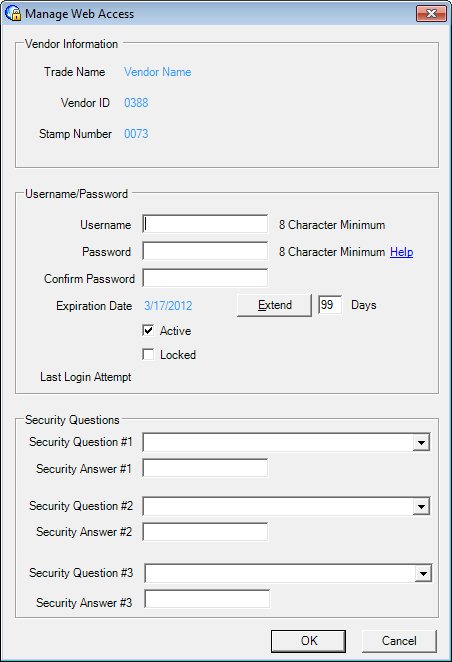Open the password Help link
This screenshot has height=662, width=452.
point(401,252)
